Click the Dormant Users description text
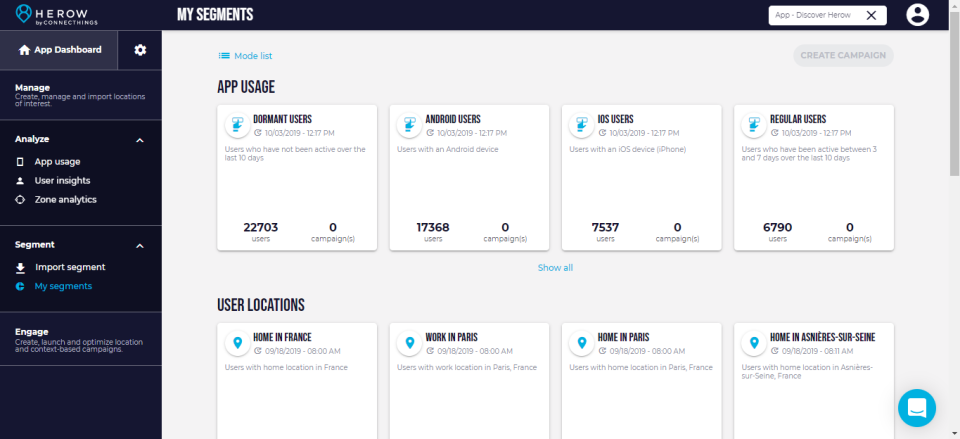960x439 pixels. coord(295,153)
